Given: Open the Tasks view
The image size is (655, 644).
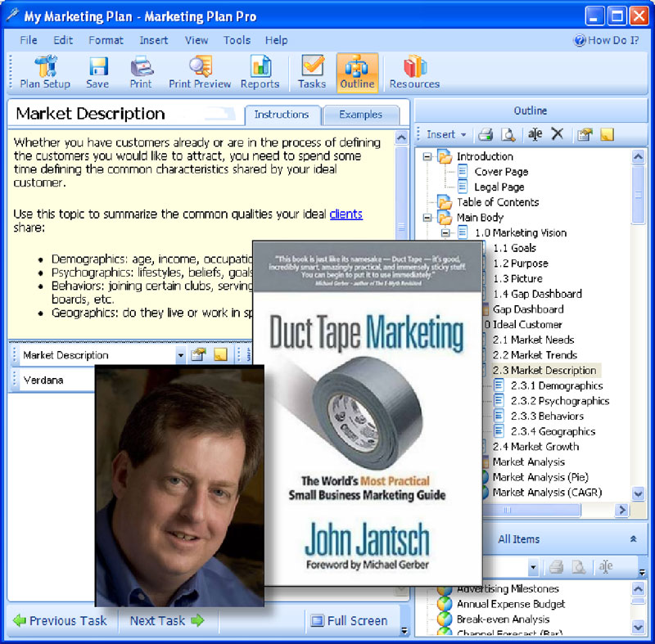Looking at the screenshot, I should tap(312, 72).
